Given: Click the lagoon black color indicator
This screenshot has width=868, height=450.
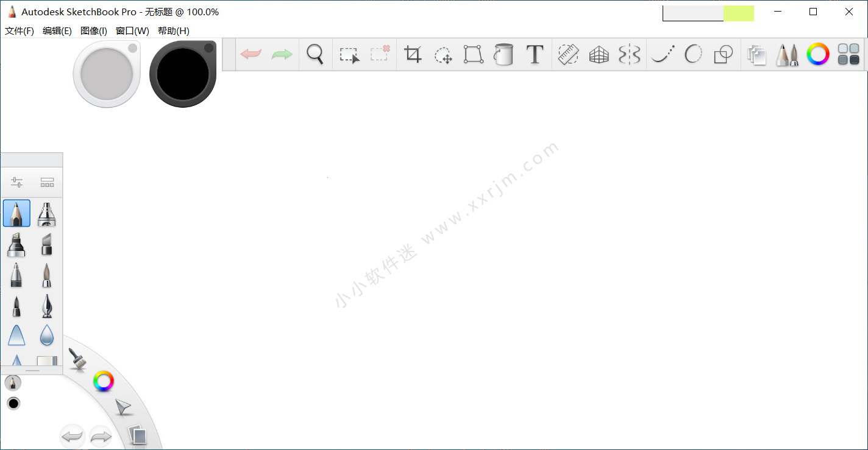Looking at the screenshot, I should [13, 403].
